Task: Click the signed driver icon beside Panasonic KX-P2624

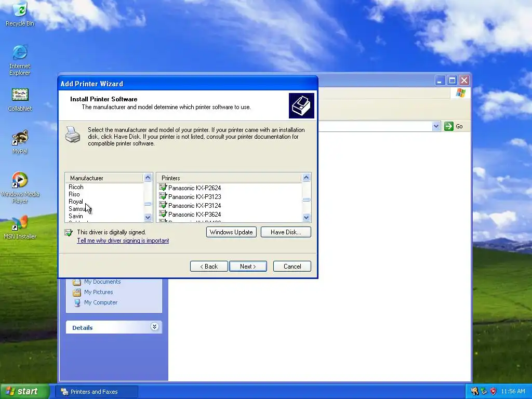Action: [163, 187]
